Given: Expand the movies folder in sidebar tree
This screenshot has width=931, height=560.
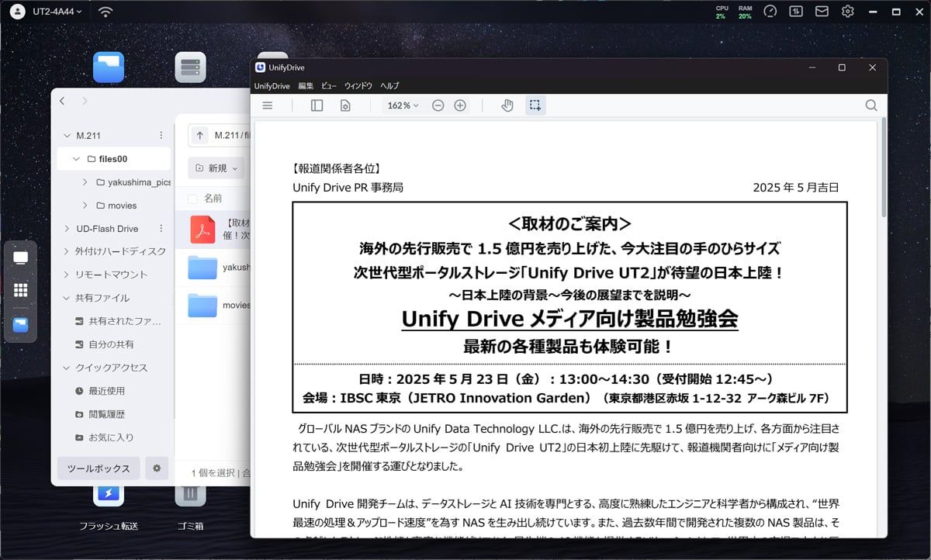Looking at the screenshot, I should (85, 206).
